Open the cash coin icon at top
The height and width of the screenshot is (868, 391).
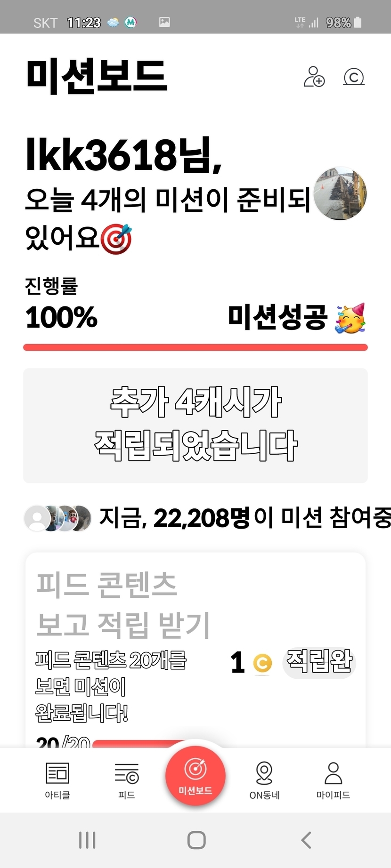click(354, 77)
